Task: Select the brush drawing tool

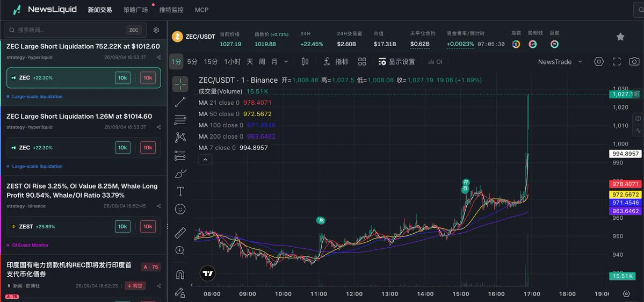Action: pyautogui.click(x=180, y=174)
